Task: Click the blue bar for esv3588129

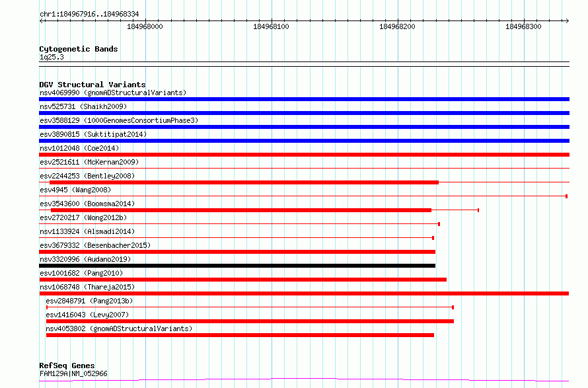Action: click(x=304, y=127)
